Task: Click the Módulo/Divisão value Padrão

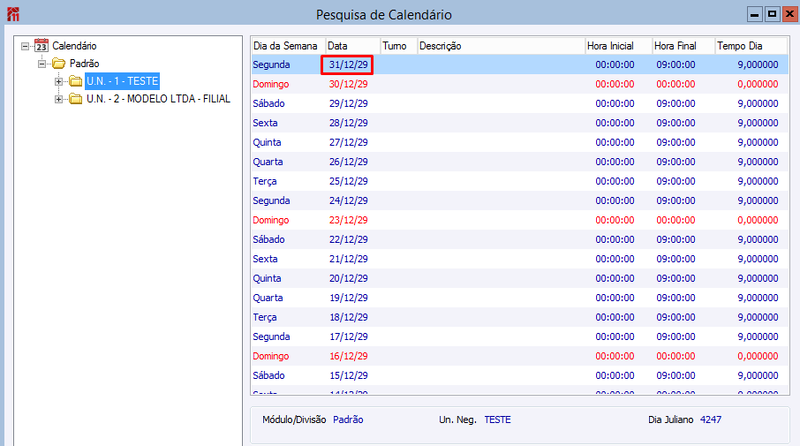Action: pyautogui.click(x=348, y=419)
